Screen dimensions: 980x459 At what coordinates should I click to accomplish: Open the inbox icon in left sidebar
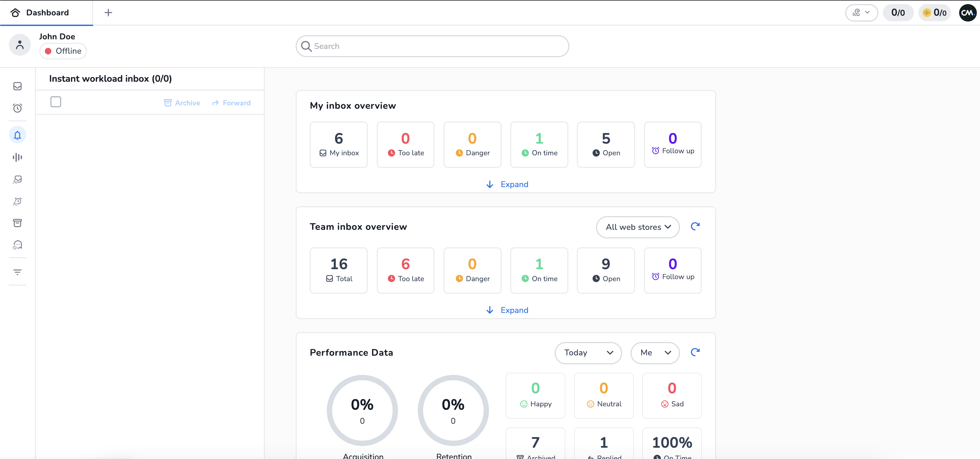pos(17,86)
